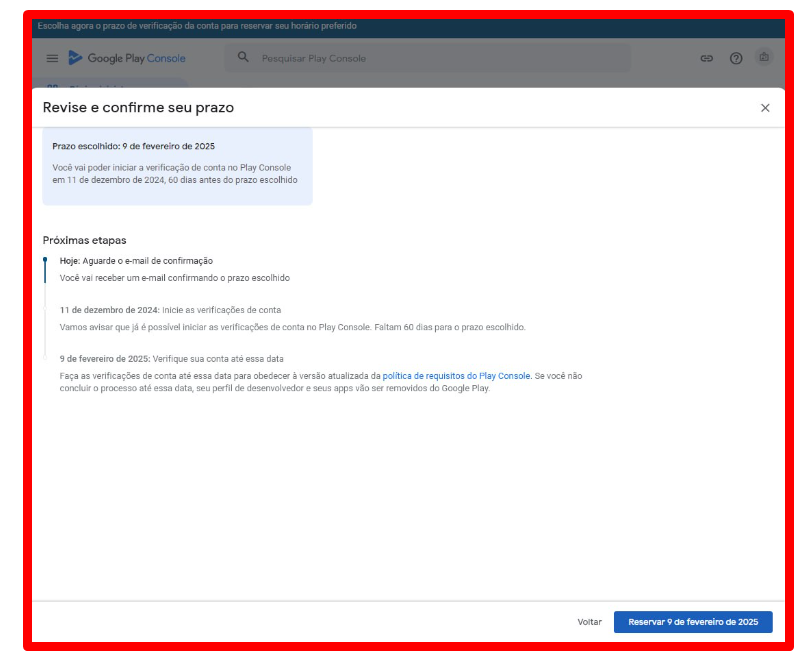811x659 pixels.
Task: Click the Próximas etapas heading
Action: pos(84,240)
